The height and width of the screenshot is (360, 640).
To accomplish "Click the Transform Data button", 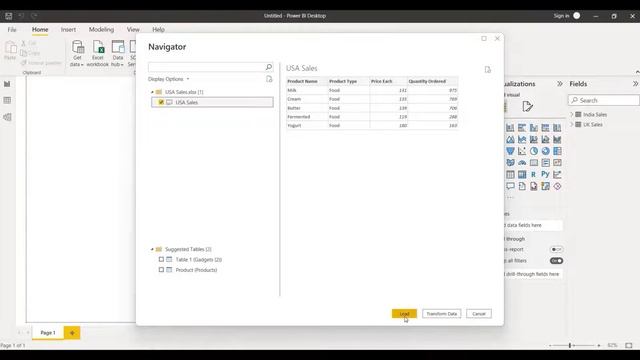I will [442, 313].
